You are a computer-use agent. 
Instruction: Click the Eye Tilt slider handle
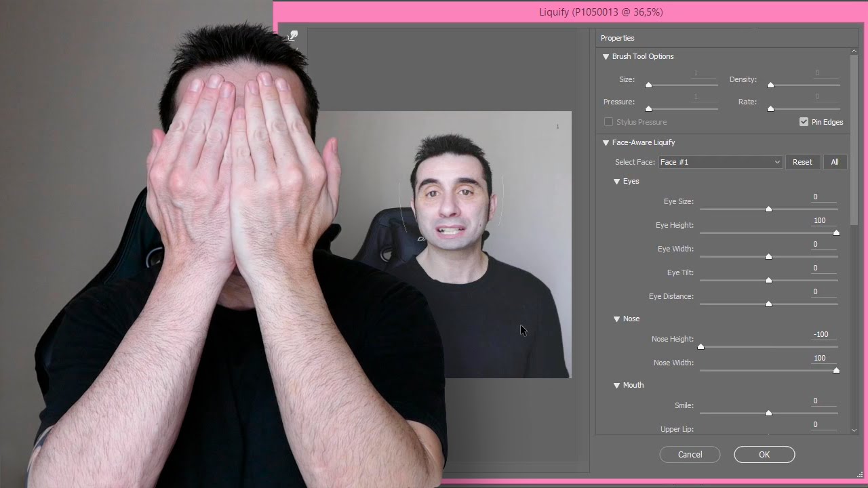pyautogui.click(x=768, y=280)
